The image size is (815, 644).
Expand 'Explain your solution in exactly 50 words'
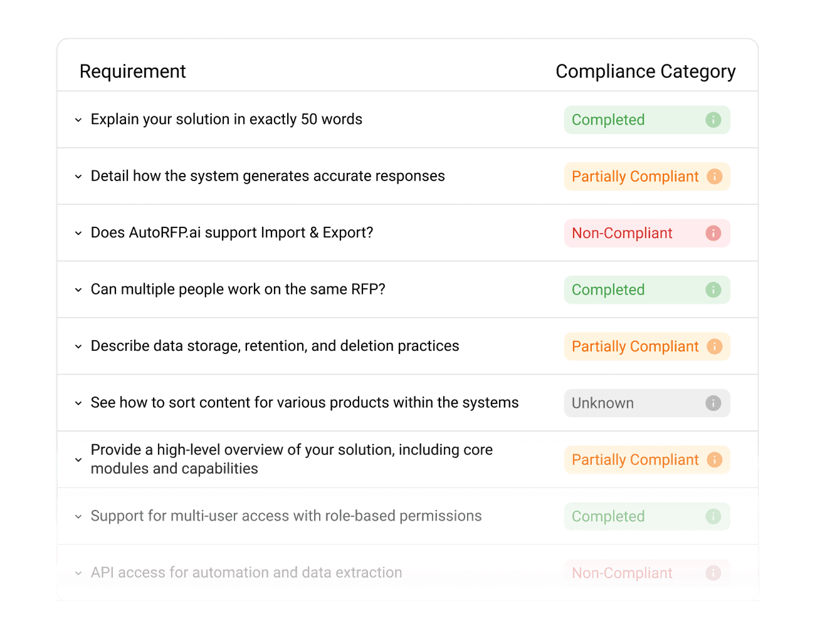tap(78, 120)
